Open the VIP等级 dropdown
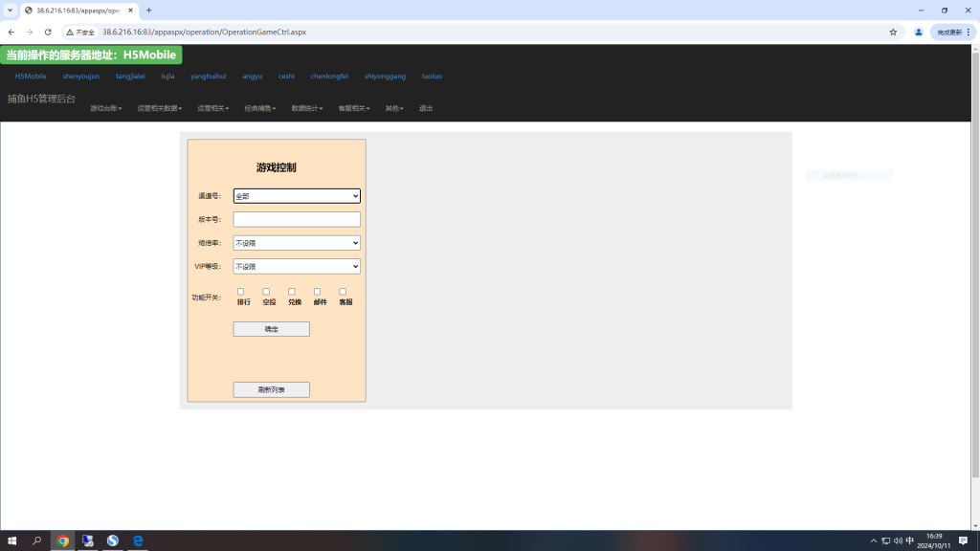 click(x=297, y=266)
